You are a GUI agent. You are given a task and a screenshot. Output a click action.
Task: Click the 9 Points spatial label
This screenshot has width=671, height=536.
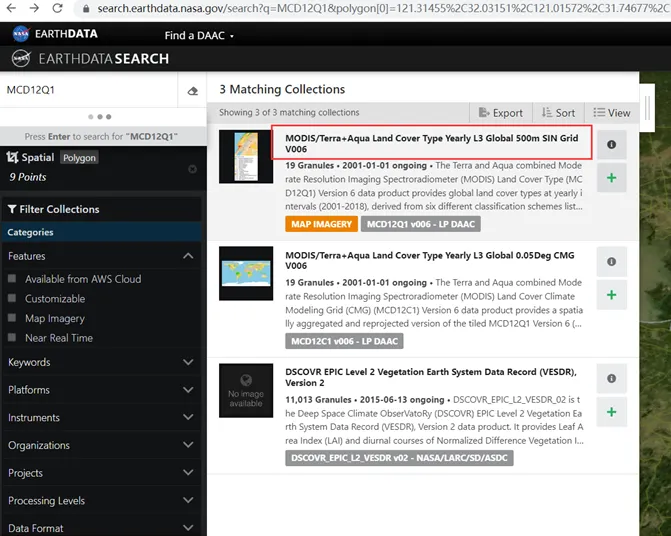pyautogui.click(x=28, y=177)
